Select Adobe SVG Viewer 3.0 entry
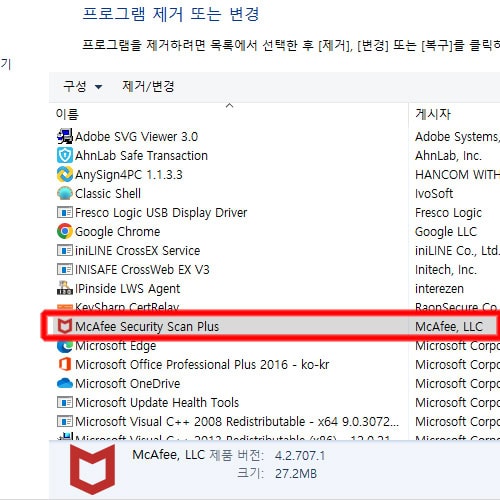Screen dimensions: 500x500 point(136,137)
